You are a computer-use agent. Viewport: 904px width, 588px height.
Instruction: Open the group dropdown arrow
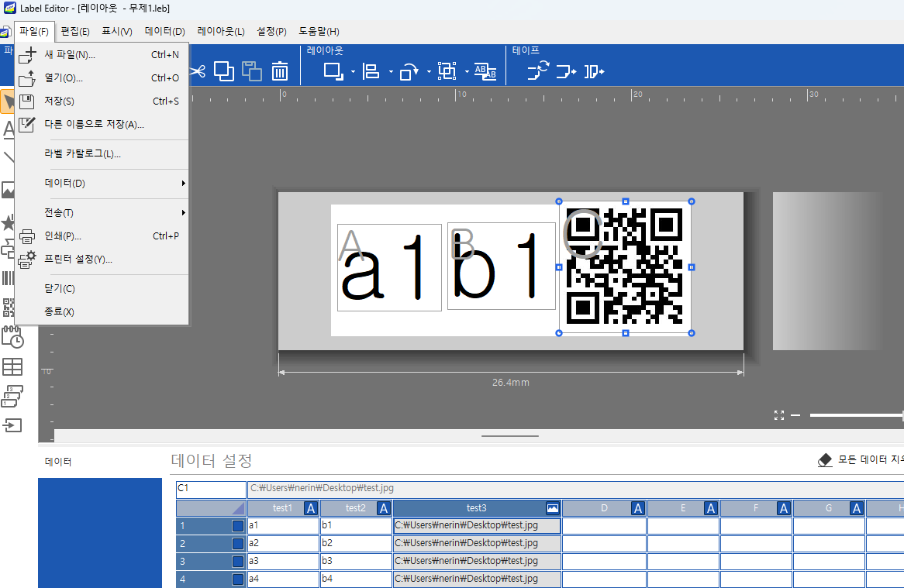pos(467,72)
